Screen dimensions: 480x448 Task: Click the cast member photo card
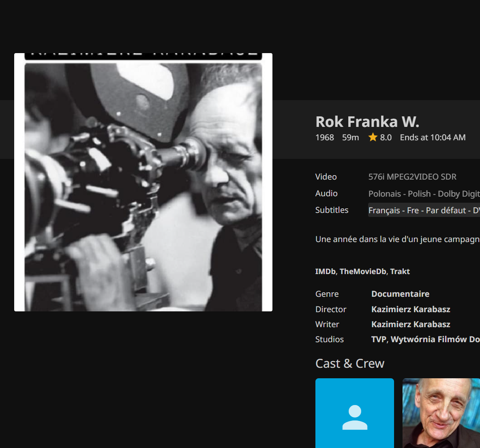point(441,413)
